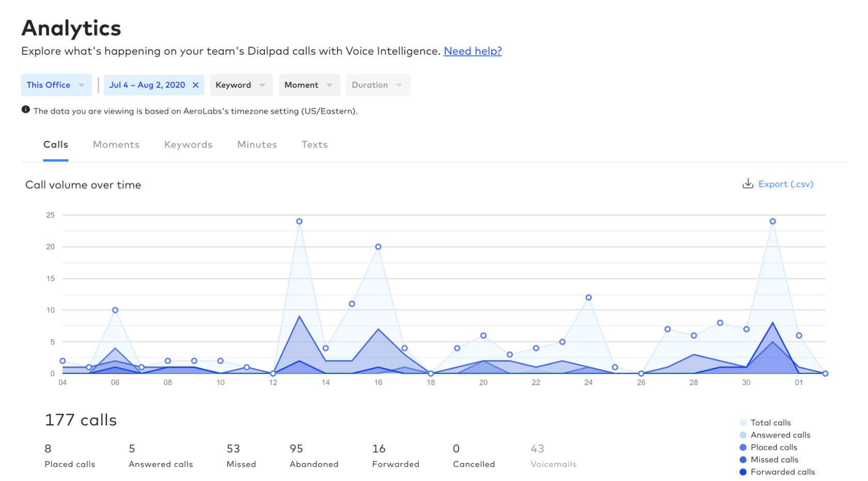Toggle the Forwarded calls legend swatch
This screenshot has height=481, width=868.
pyautogui.click(x=743, y=472)
